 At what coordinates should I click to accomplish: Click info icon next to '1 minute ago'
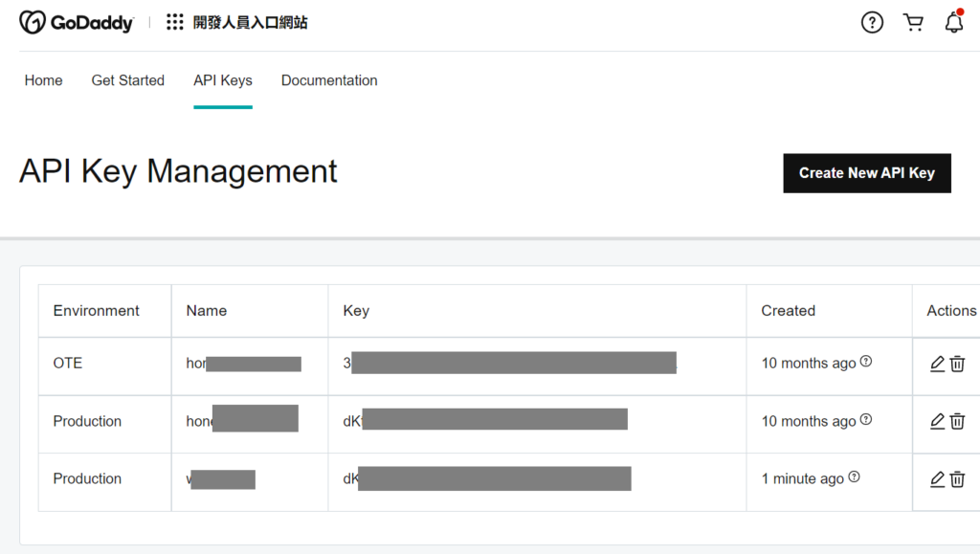855,476
